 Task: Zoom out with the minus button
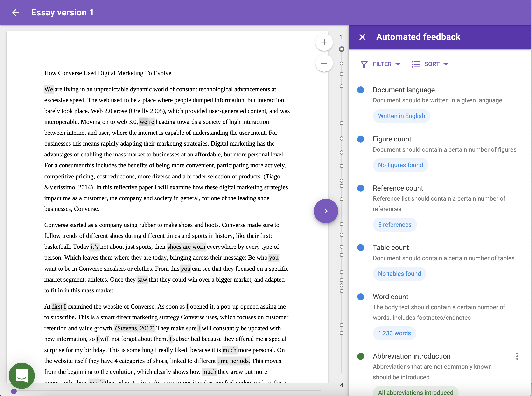point(324,63)
